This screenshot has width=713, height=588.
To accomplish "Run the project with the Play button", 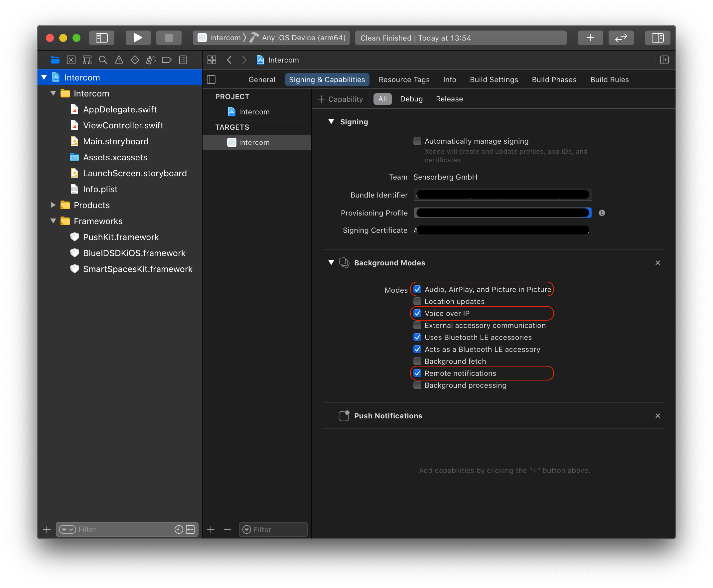I will click(x=138, y=38).
